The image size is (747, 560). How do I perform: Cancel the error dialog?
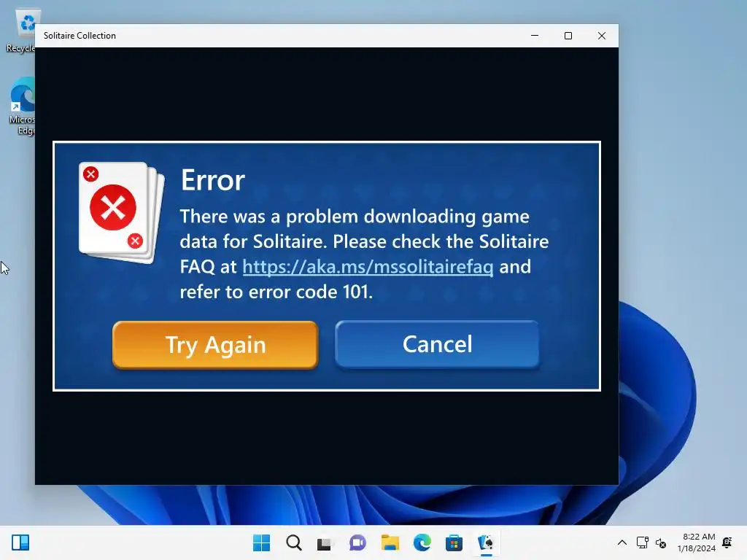[x=437, y=344]
